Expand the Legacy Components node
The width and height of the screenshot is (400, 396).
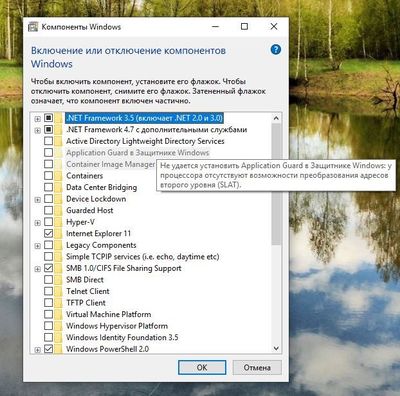tap(38, 246)
